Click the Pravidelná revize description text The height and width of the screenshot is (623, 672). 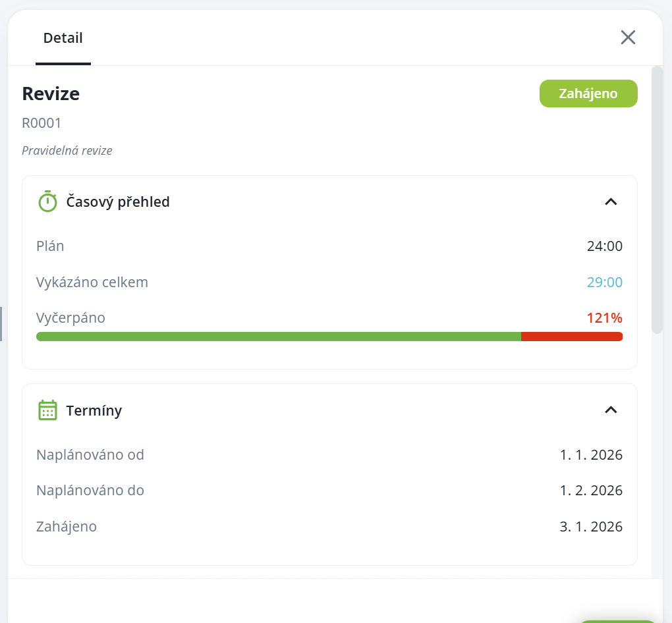(x=67, y=151)
